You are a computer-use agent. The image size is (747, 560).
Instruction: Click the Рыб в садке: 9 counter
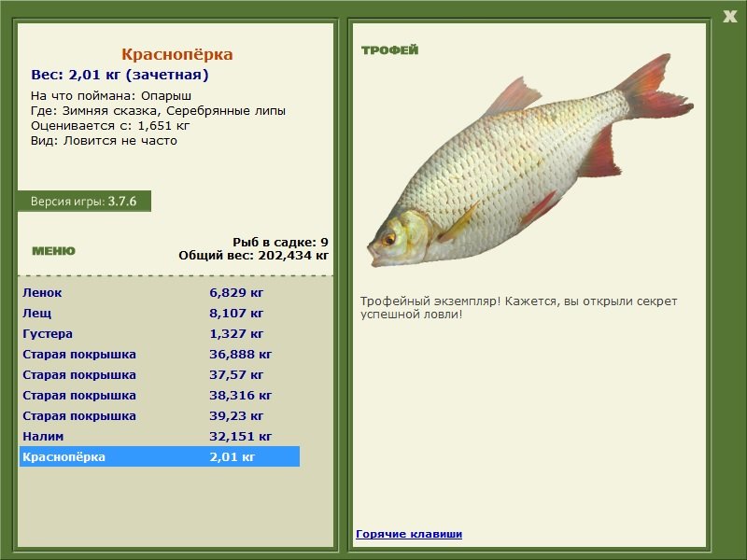281,242
